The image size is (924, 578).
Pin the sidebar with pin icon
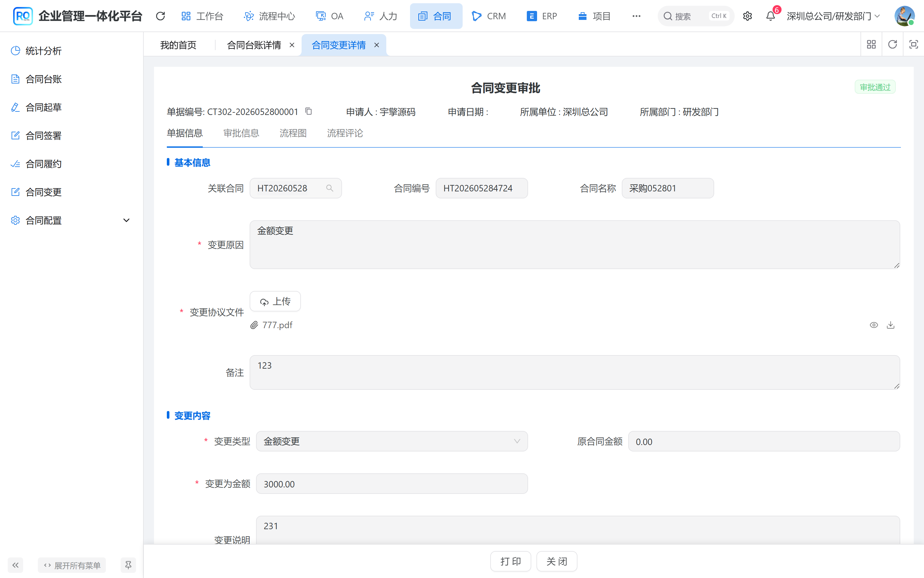[x=128, y=565]
